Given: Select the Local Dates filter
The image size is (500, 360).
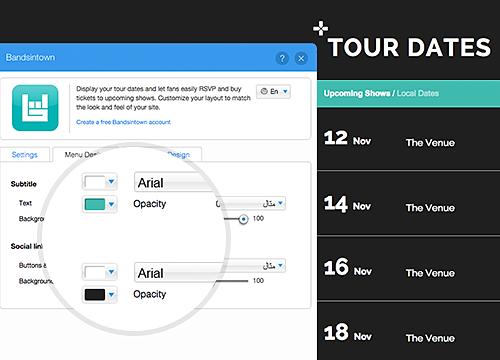Looking at the screenshot, I should [x=418, y=93].
